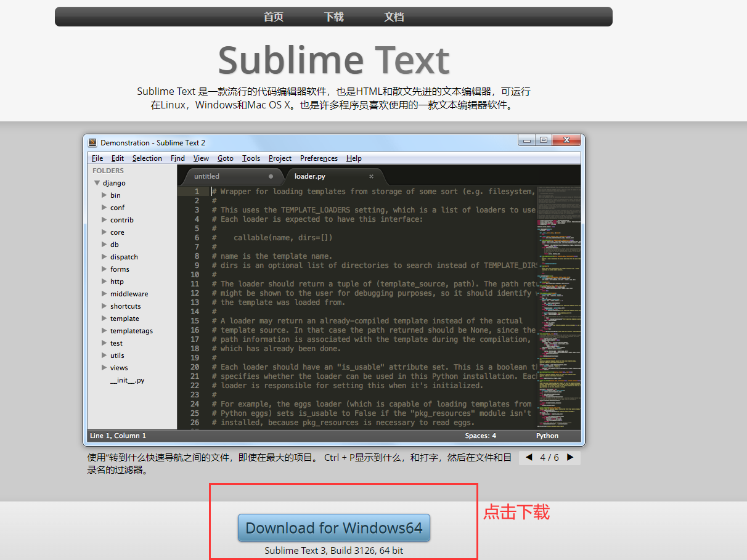The width and height of the screenshot is (747, 560).
Task: Open the 下载 navigation link
Action: click(334, 17)
